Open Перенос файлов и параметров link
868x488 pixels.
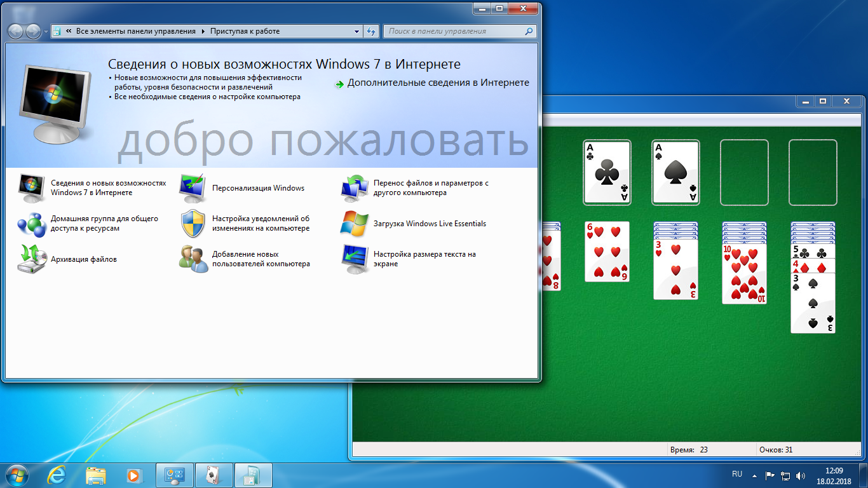point(431,187)
